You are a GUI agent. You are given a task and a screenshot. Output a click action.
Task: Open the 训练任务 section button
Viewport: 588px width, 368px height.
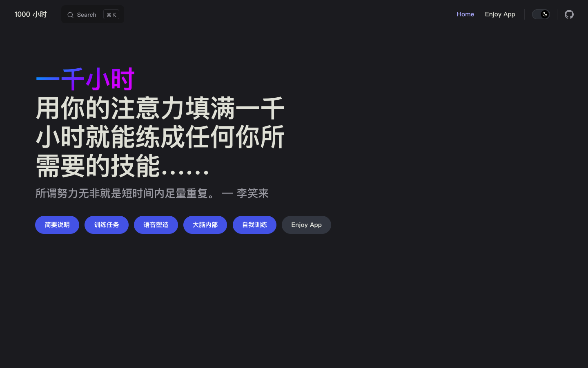107,225
